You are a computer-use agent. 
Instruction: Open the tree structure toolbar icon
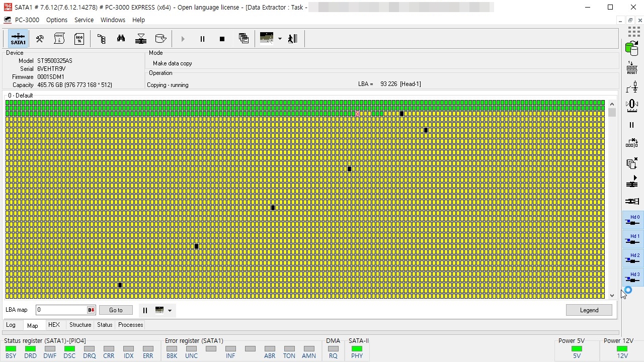click(101, 39)
